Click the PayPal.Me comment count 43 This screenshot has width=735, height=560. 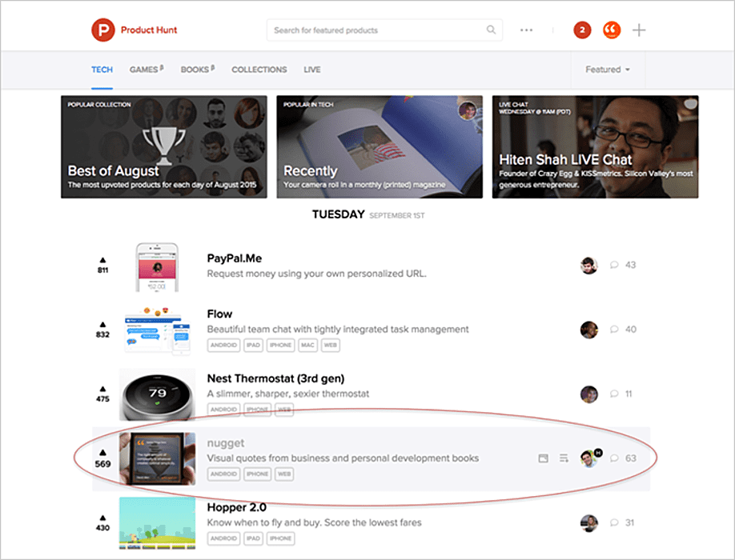point(630,265)
